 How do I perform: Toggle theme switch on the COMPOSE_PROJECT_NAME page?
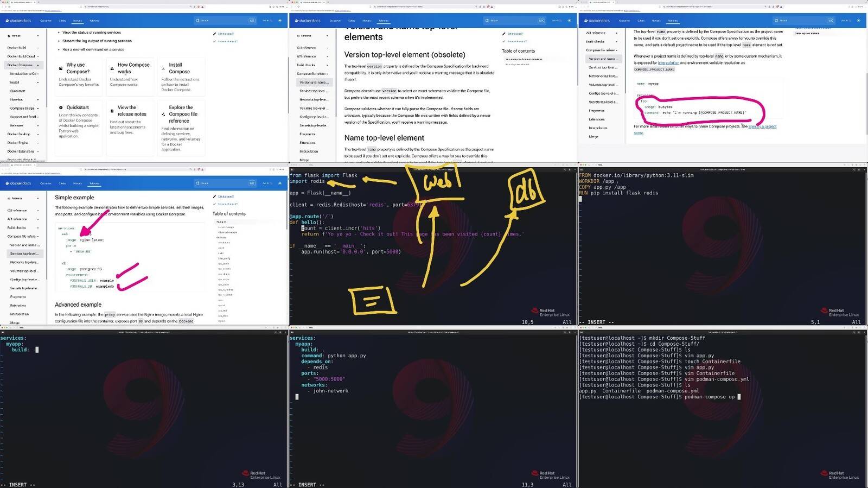pos(858,21)
